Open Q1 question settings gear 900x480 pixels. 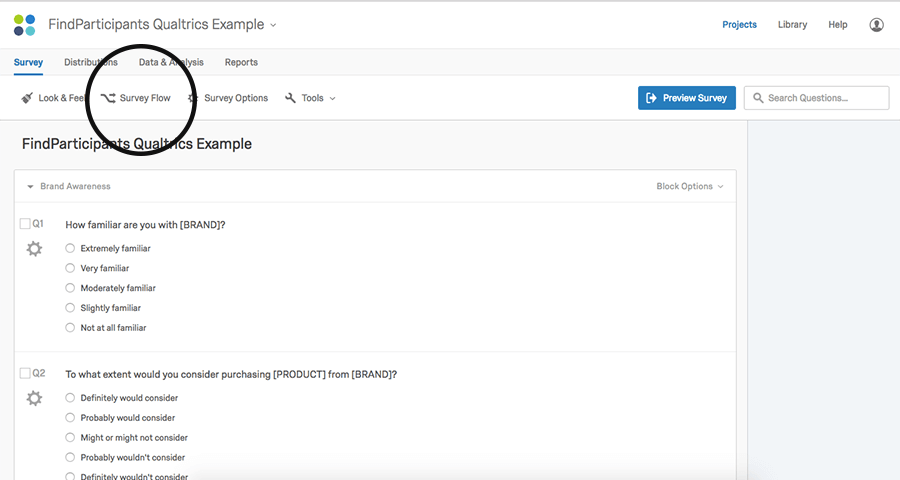point(34,249)
